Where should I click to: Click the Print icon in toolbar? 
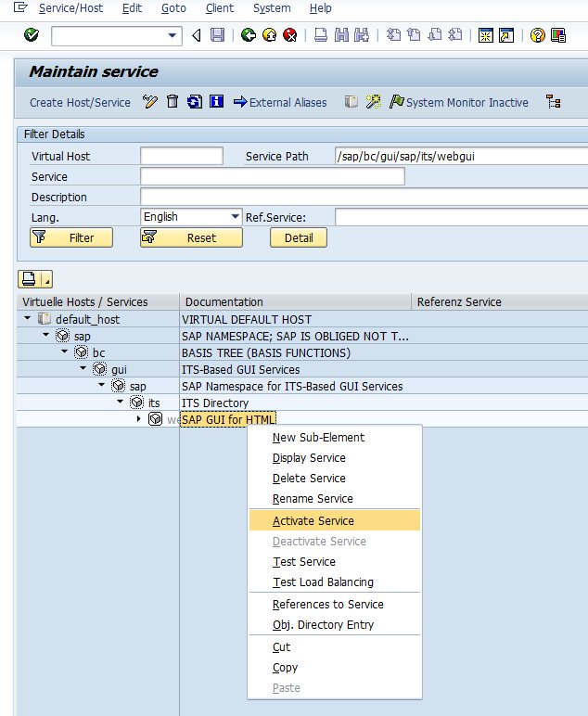point(321,35)
